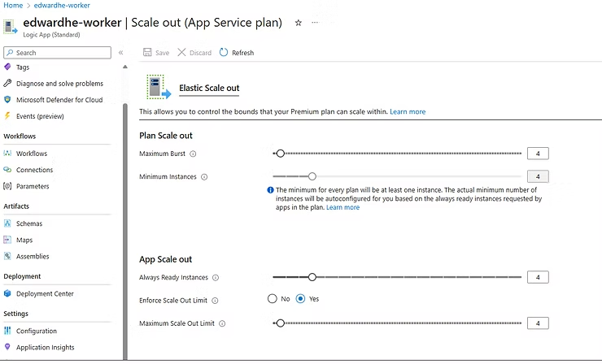Click the Assemblies icon
Viewport: 602px width, 364px height.
(x=7, y=256)
